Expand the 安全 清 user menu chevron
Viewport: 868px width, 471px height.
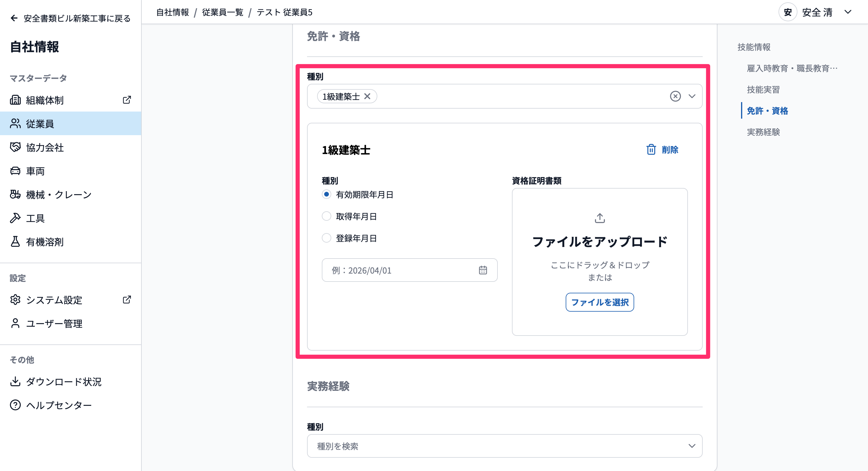pyautogui.click(x=848, y=12)
